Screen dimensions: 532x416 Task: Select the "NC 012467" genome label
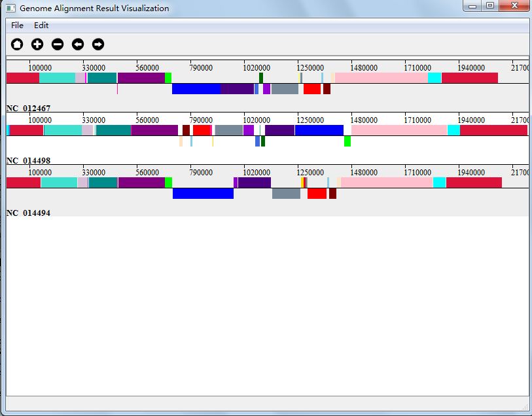coord(28,108)
